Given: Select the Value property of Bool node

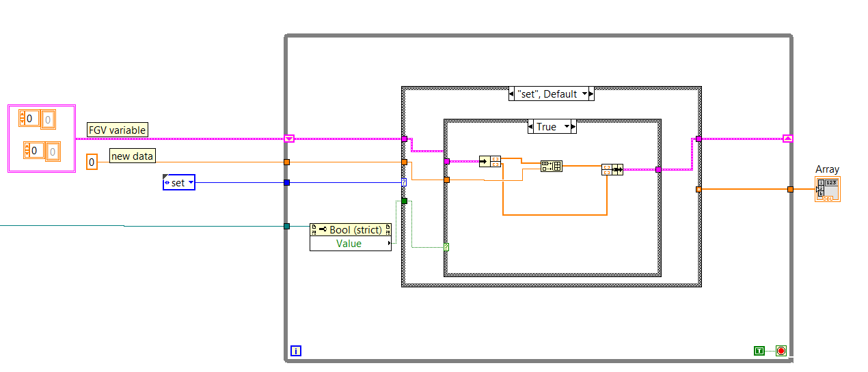Looking at the screenshot, I should coord(349,244).
